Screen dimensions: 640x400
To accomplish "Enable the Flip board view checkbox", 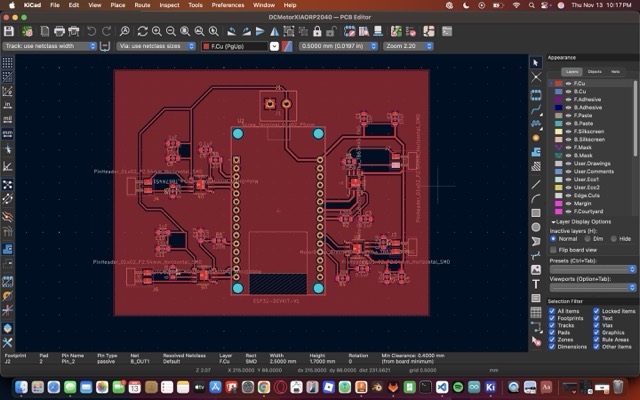I will [553, 250].
